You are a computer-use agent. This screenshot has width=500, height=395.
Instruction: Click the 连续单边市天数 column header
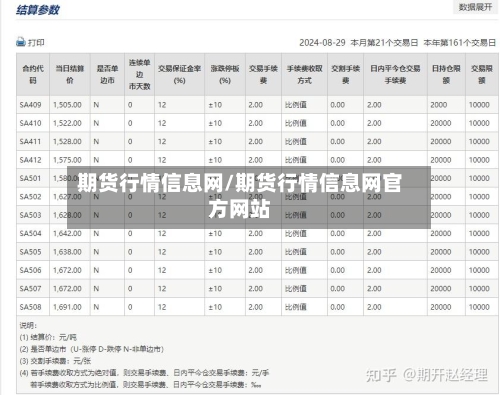click(139, 74)
